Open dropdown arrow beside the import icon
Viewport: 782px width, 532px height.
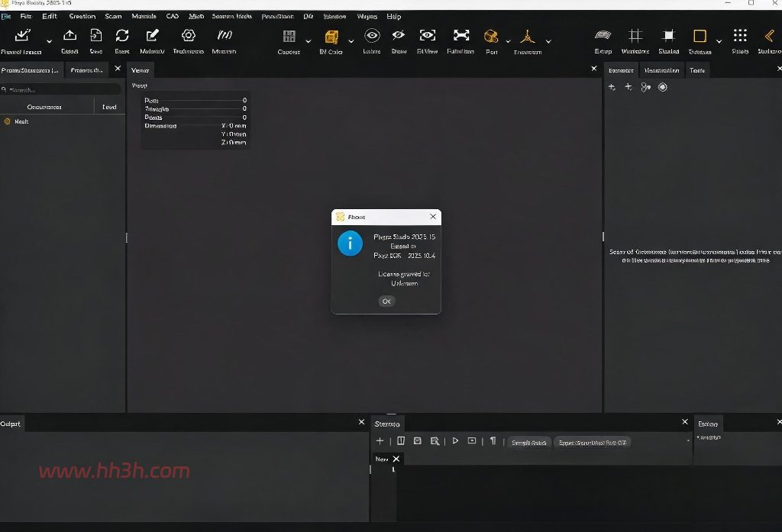(49, 41)
